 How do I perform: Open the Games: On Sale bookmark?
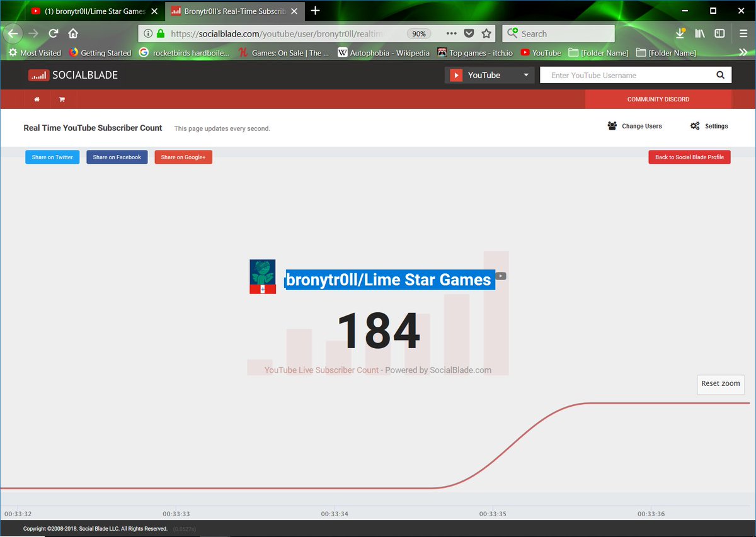(283, 53)
